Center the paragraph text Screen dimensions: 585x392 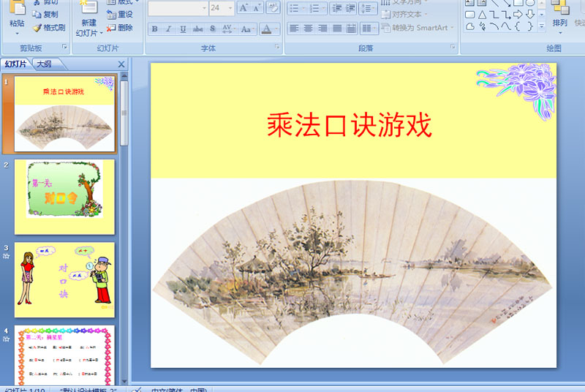(x=309, y=29)
